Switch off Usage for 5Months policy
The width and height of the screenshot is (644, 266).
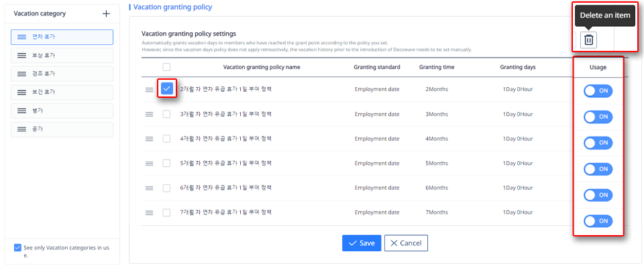pyautogui.click(x=598, y=169)
